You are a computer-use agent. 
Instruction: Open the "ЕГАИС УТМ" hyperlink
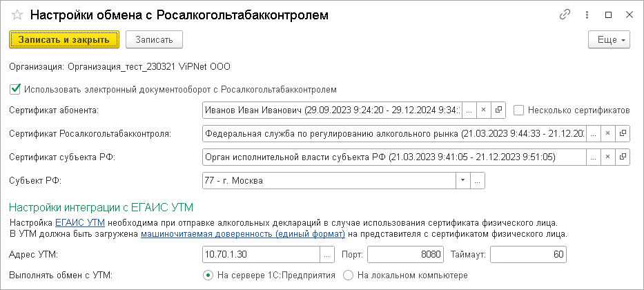click(x=79, y=222)
